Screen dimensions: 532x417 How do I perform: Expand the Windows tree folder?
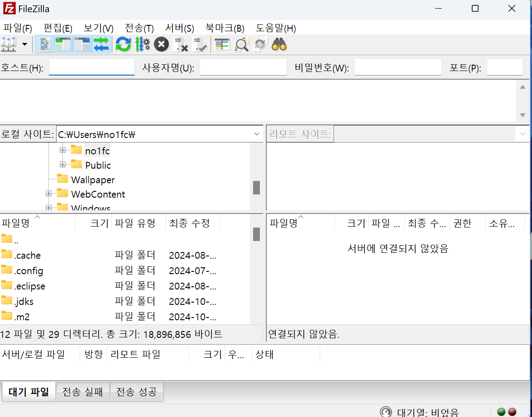tap(48, 207)
